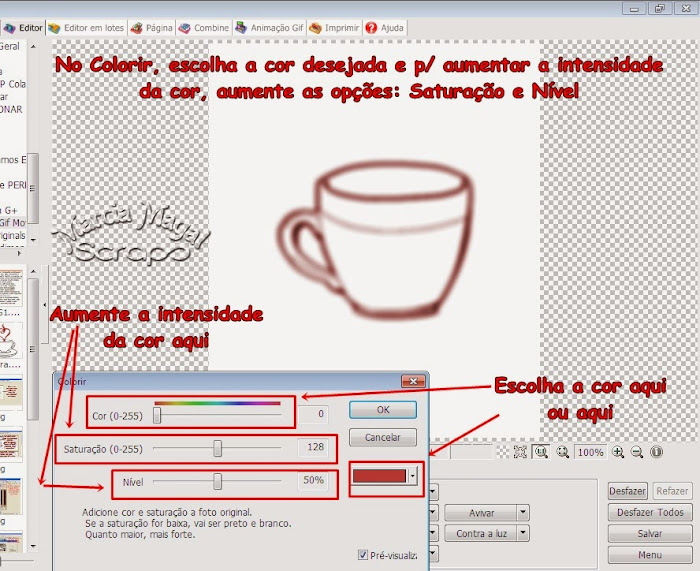The height and width of the screenshot is (571, 700).
Task: Open the Combine tab
Action: click(204, 28)
